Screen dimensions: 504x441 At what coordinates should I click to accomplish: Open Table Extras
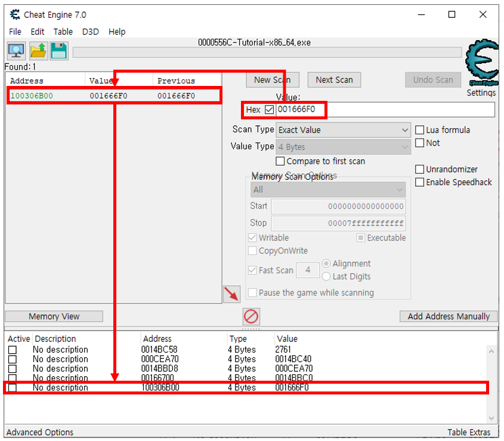469,432
